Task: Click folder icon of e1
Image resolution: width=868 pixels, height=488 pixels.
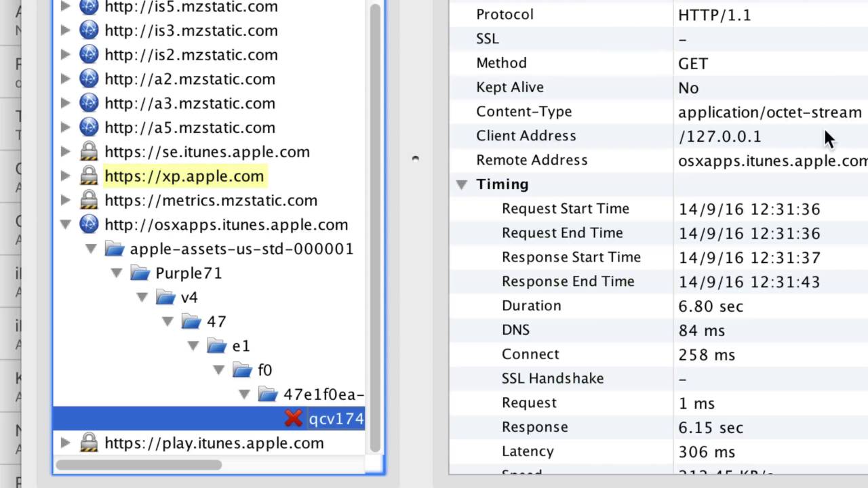Action: (x=216, y=346)
